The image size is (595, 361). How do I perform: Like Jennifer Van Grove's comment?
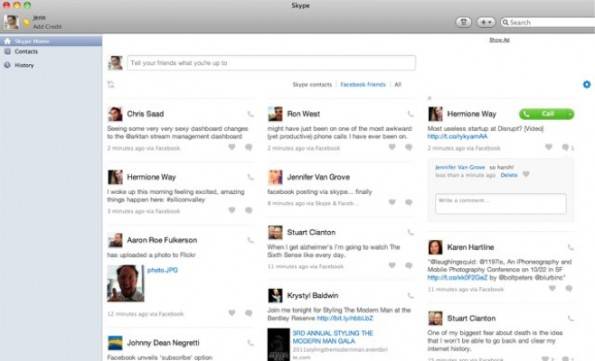pyautogui.click(x=526, y=175)
